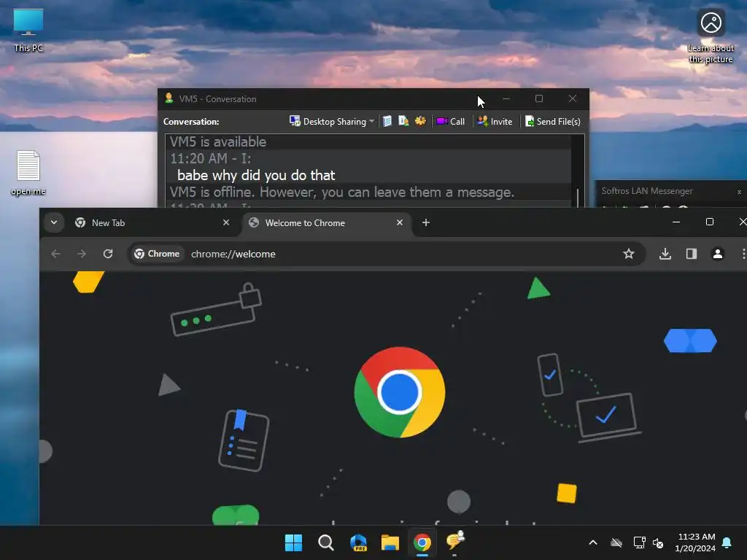Image resolution: width=747 pixels, height=560 pixels.
Task: Open user info icon in VM5 toolbar
Action: click(x=403, y=122)
